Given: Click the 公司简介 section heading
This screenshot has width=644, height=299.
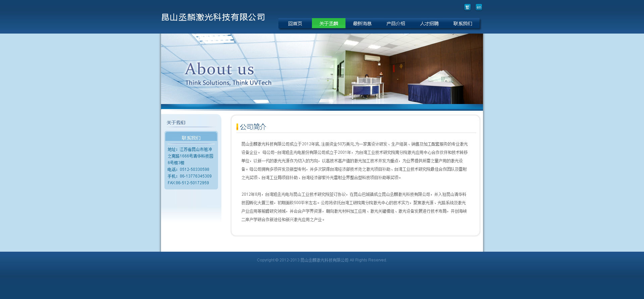Looking at the screenshot, I should [x=253, y=127].
